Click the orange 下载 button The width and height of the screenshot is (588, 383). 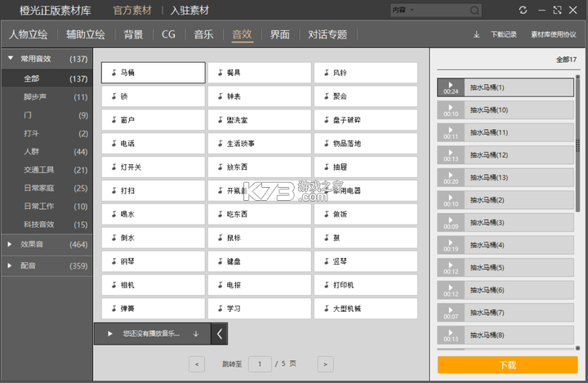point(507,364)
